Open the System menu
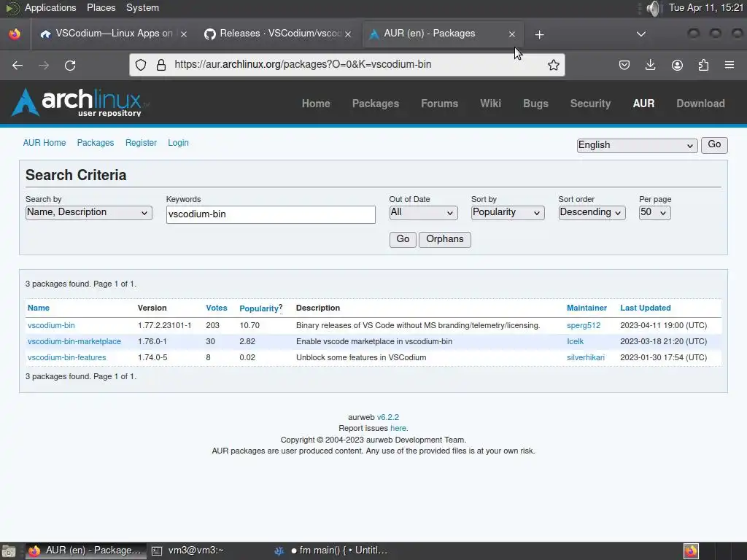Image resolution: width=747 pixels, height=560 pixels. coord(142,7)
